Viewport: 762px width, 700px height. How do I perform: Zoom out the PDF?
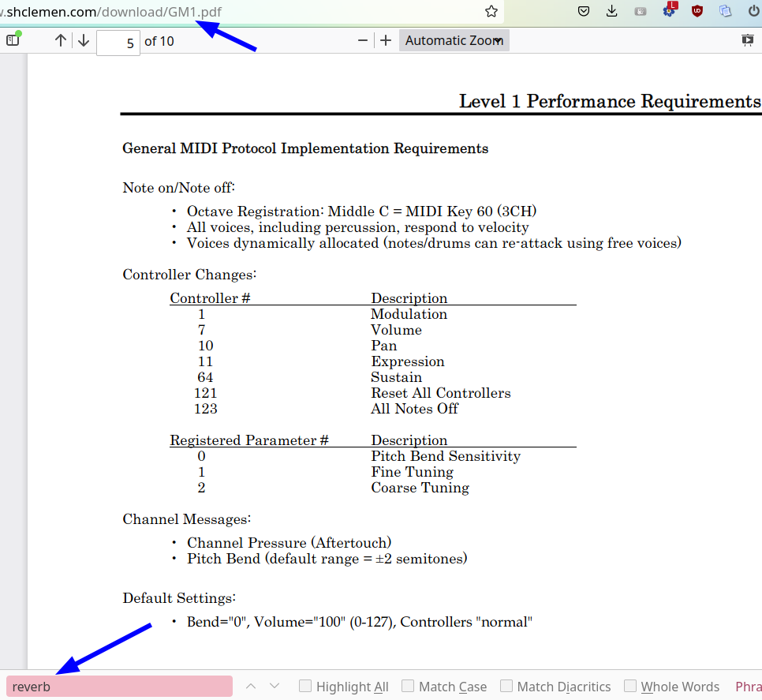(x=363, y=40)
